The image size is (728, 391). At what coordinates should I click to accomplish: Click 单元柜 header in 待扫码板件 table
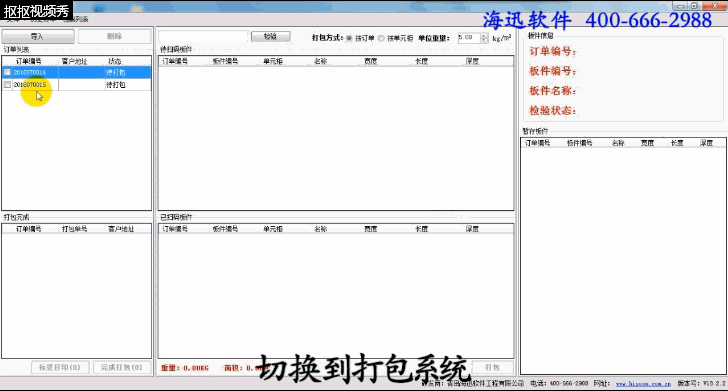pos(273,61)
